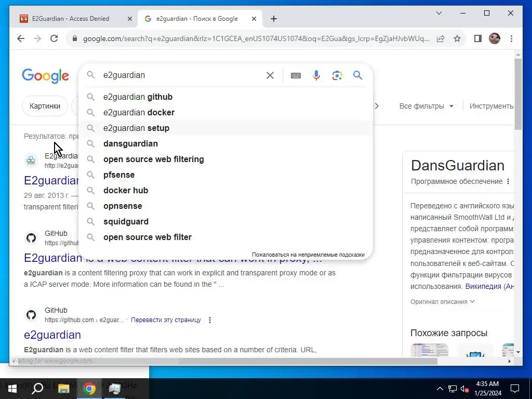Image resolution: width=532 pixels, height=399 pixels.
Task: Close the Google search tab
Action: [254, 19]
